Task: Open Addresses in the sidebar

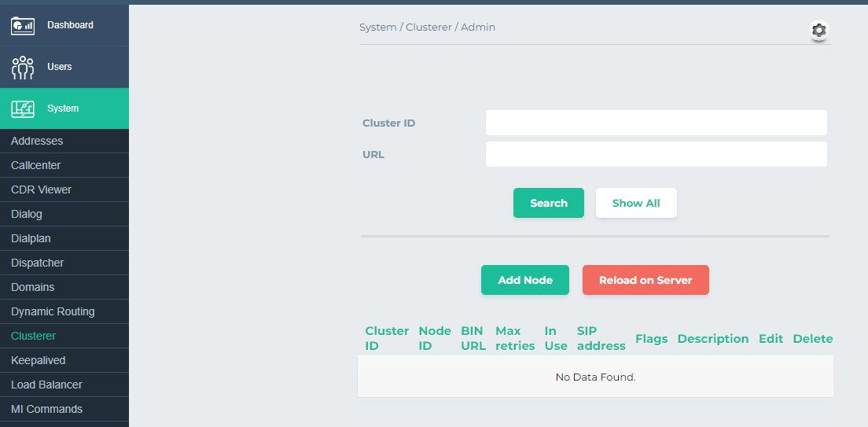Action: pyautogui.click(x=37, y=141)
